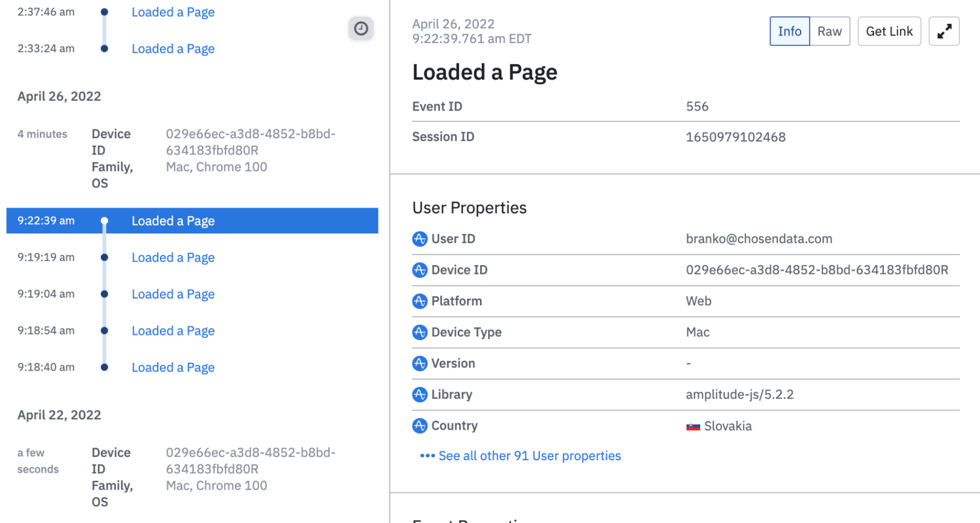Click Amplitude icon next to Device Type
980x523 pixels.
[x=420, y=332]
